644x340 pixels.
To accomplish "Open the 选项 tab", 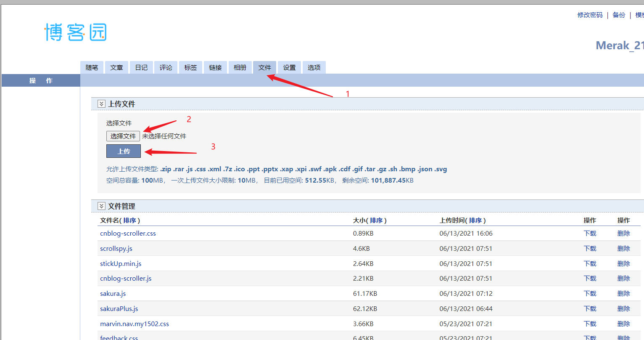I will [314, 67].
